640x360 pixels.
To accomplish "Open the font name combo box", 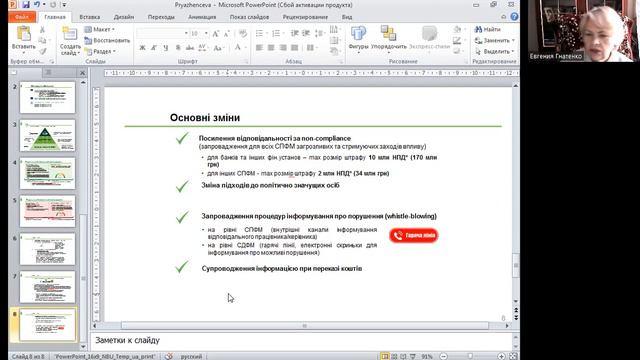I will 162,33.
